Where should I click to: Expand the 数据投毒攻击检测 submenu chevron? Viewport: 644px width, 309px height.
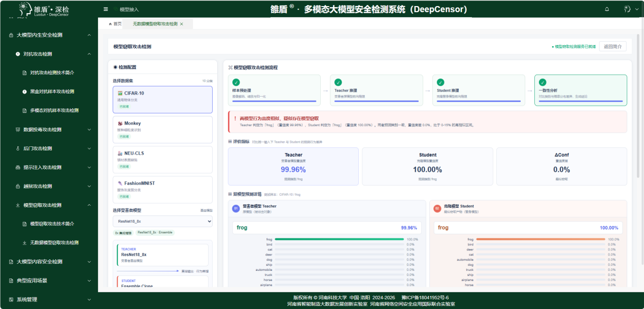pyautogui.click(x=89, y=130)
